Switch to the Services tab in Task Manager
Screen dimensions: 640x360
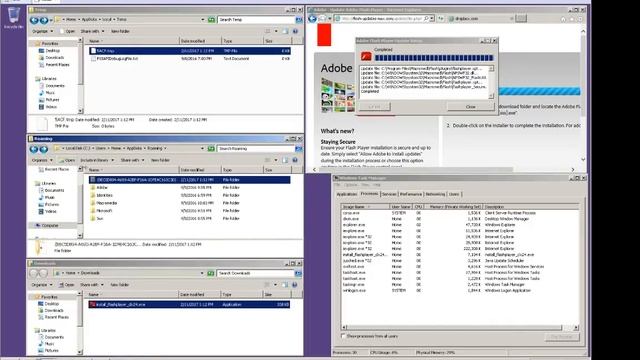click(389, 194)
